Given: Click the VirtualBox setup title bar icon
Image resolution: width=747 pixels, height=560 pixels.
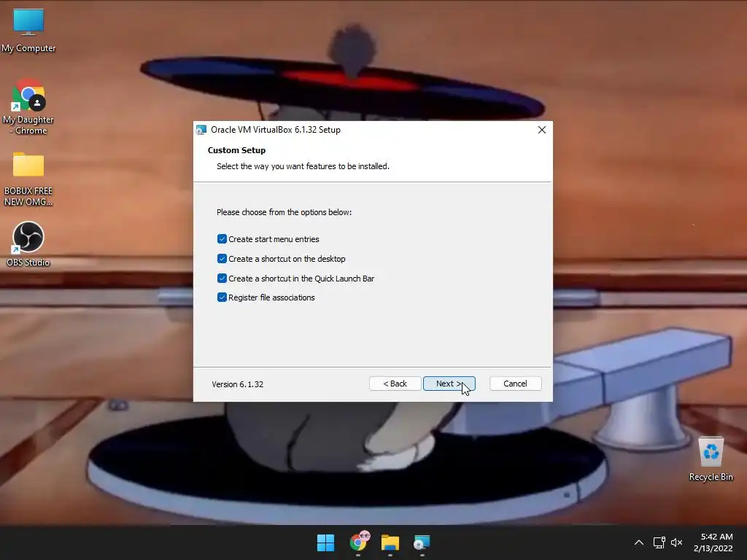Looking at the screenshot, I should 201,130.
